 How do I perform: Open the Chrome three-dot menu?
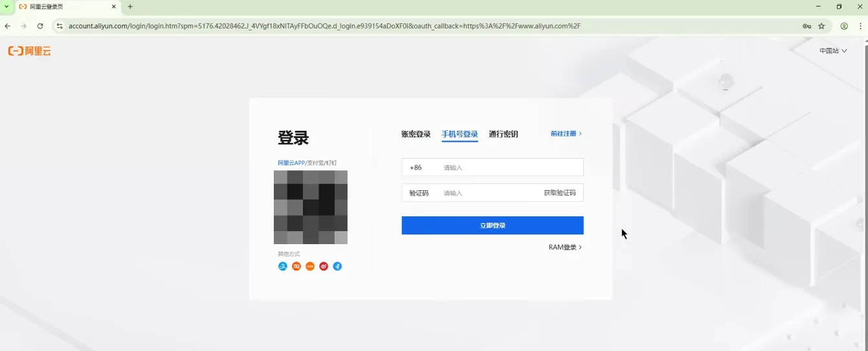point(859,26)
